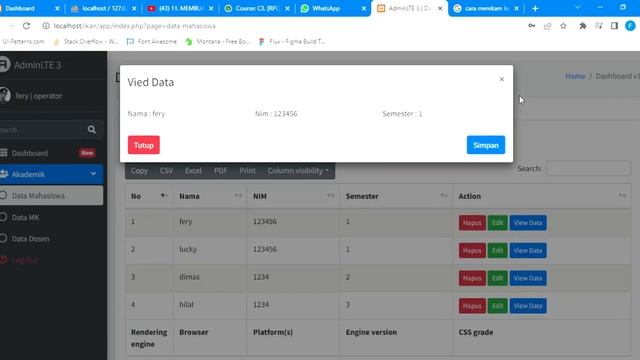Close the WhatsApp tab

pos(364,8)
